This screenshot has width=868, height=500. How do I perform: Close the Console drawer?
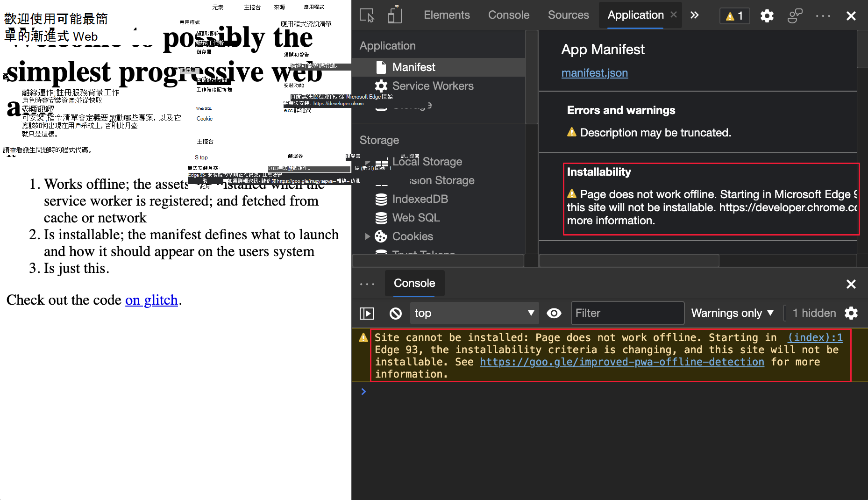[x=851, y=284]
